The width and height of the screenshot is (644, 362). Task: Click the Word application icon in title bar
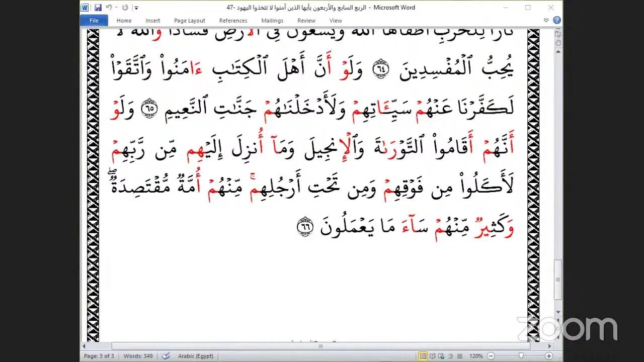pyautogui.click(x=85, y=8)
